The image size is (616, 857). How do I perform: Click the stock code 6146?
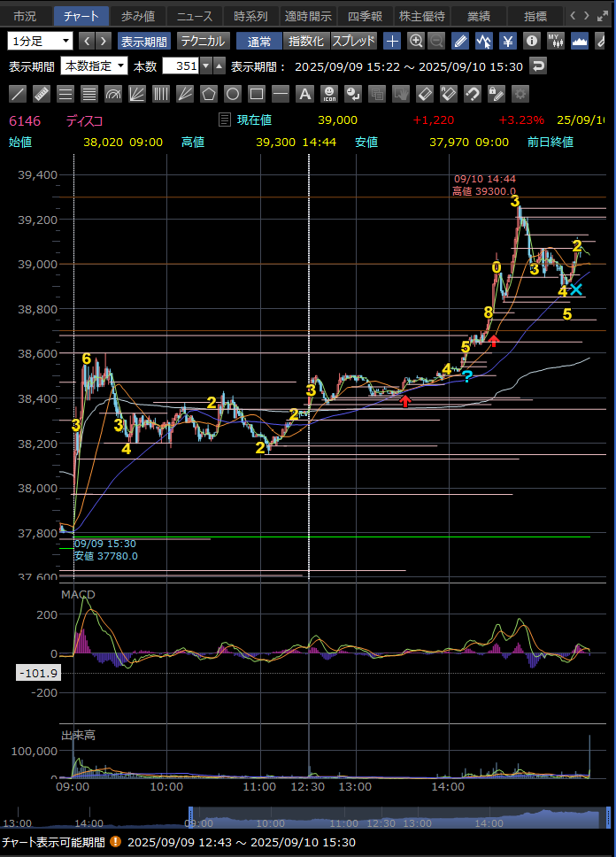pyautogui.click(x=25, y=120)
